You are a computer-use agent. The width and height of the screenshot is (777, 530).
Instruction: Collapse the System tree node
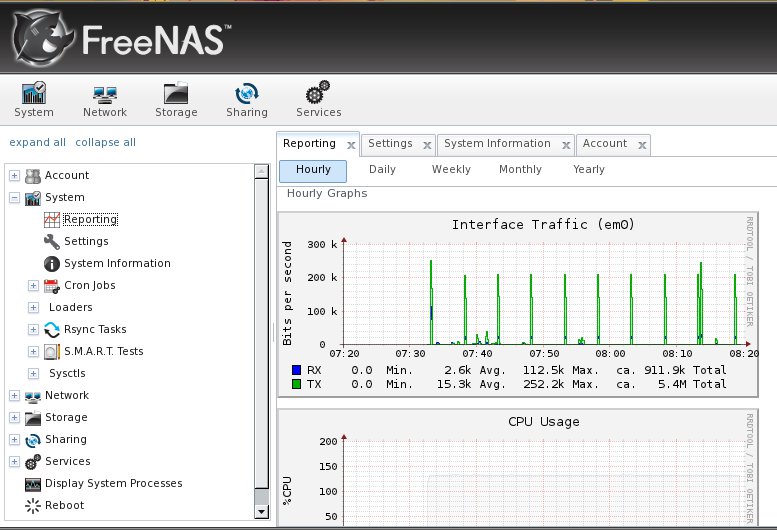click(x=14, y=198)
